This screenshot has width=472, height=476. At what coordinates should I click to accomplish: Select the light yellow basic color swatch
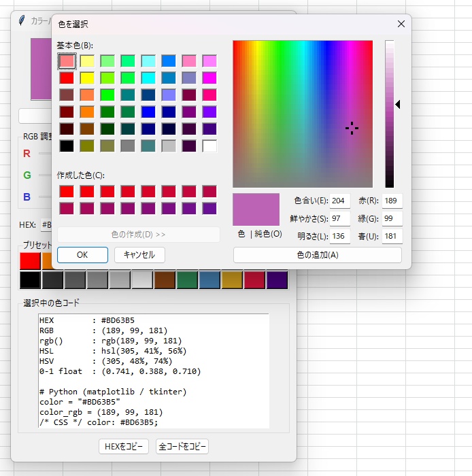(x=87, y=61)
